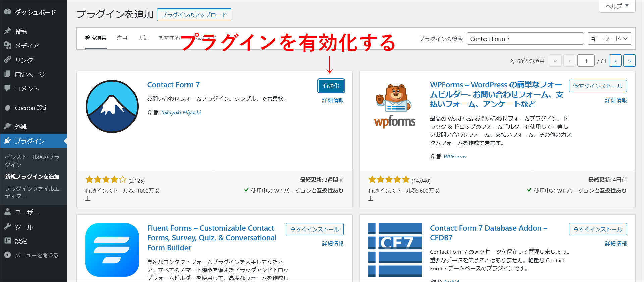Install WPForms with 今すぐインストール button

click(x=598, y=86)
